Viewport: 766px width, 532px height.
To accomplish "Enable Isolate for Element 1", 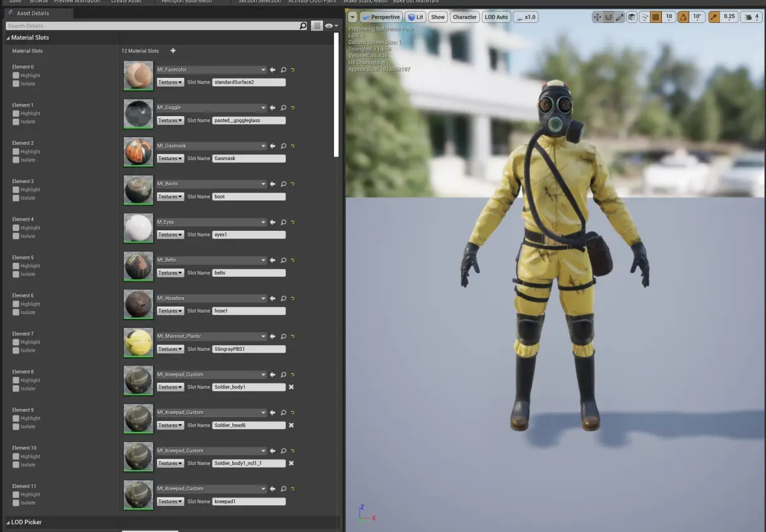I will coord(16,122).
